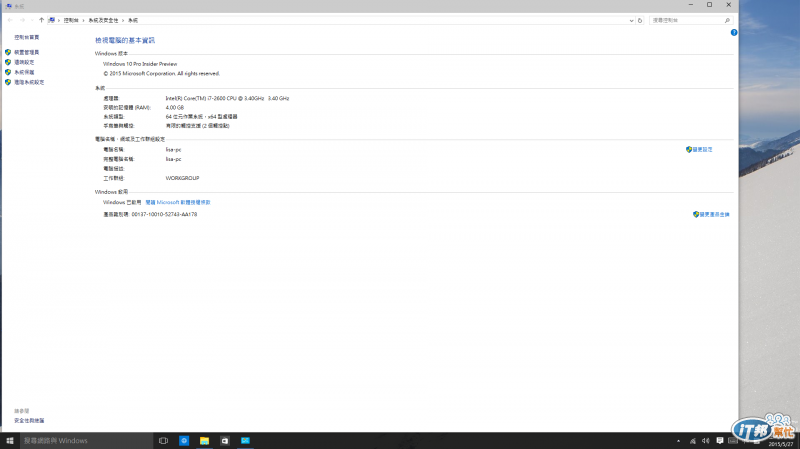
Task: Click Change settings (變更設定) shield link
Action: point(703,149)
